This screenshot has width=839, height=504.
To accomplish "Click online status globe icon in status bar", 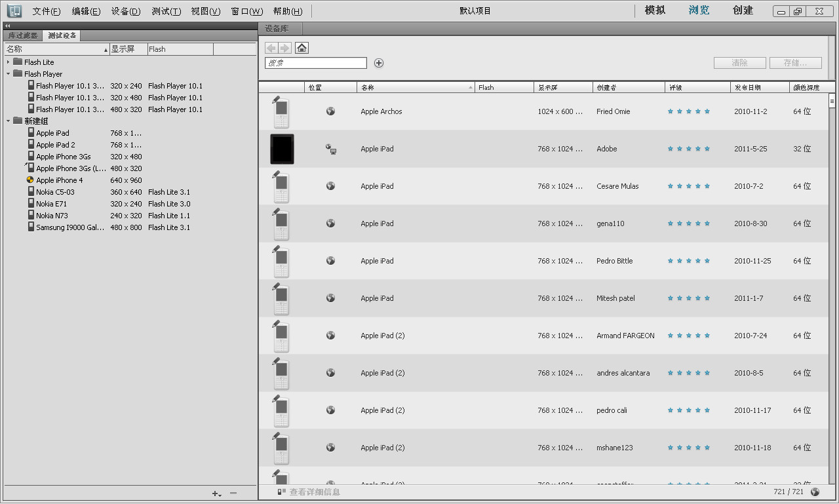I will point(815,492).
